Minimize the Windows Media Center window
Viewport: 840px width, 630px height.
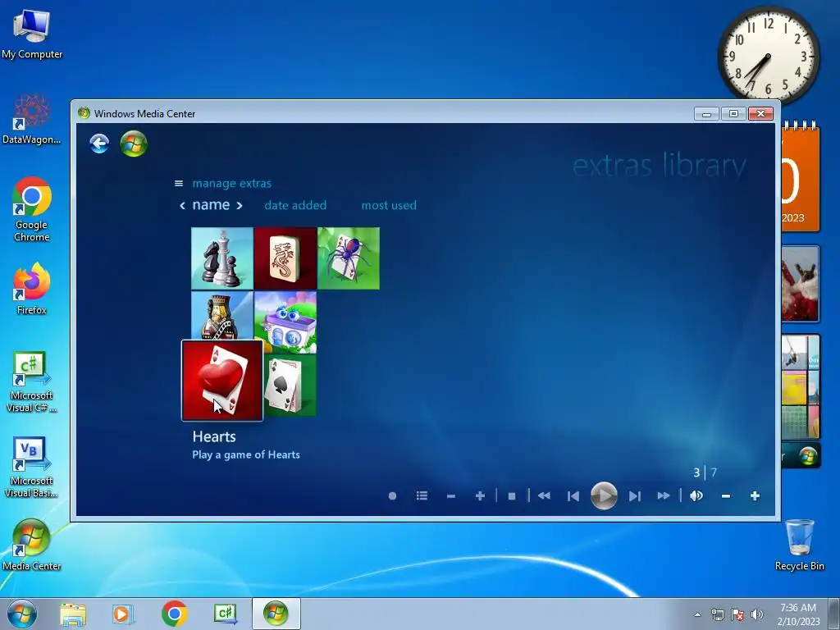tap(706, 113)
